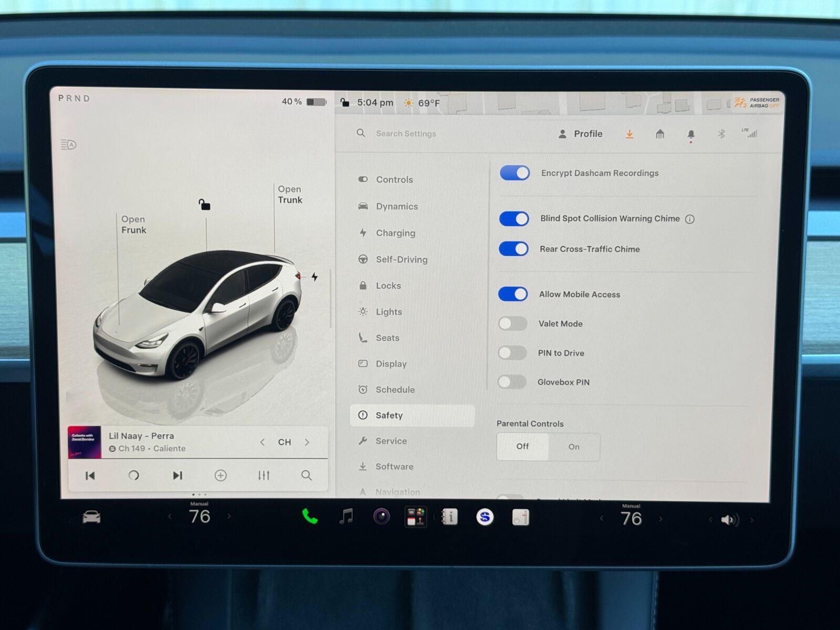Disable Blind Spot Collision Warning Chime
Image resolution: width=840 pixels, height=630 pixels.
514,218
